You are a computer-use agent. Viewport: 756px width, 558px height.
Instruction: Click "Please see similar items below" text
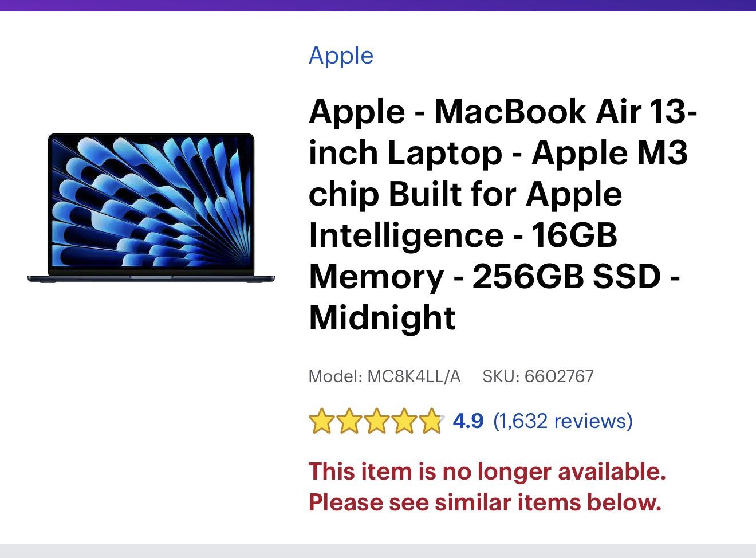click(485, 502)
